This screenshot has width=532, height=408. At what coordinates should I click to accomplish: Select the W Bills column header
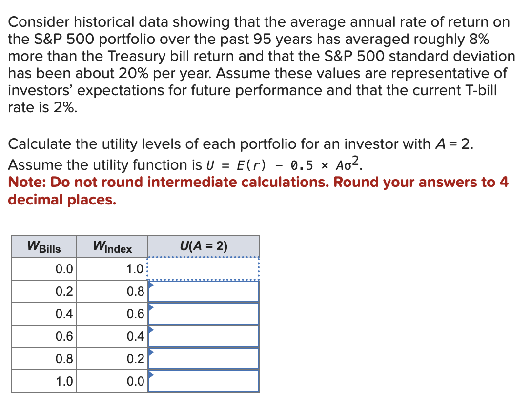click(x=43, y=246)
